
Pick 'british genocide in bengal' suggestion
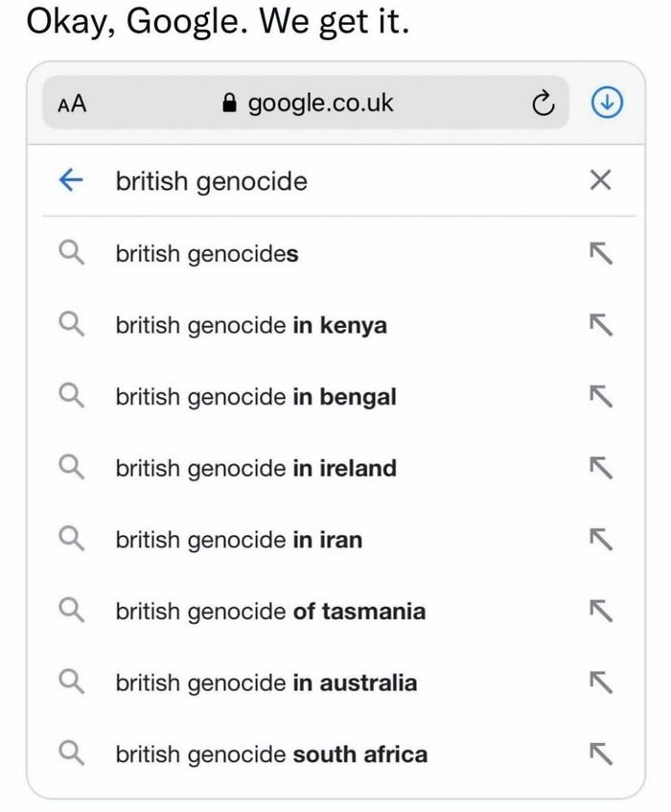(256, 397)
